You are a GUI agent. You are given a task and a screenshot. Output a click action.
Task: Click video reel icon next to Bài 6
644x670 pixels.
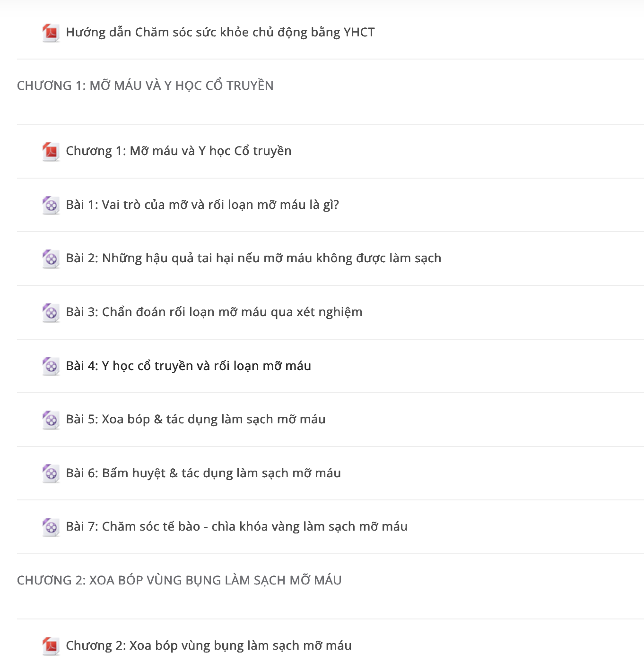coord(51,473)
